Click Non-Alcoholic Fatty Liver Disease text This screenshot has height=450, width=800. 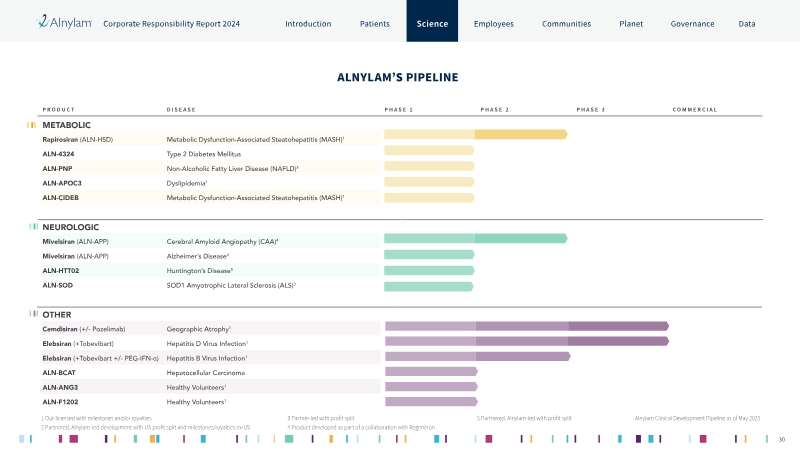(232, 168)
